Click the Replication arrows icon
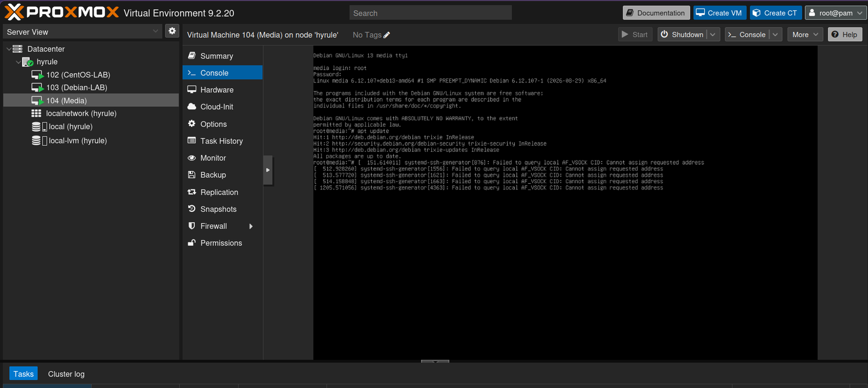 pyautogui.click(x=192, y=192)
